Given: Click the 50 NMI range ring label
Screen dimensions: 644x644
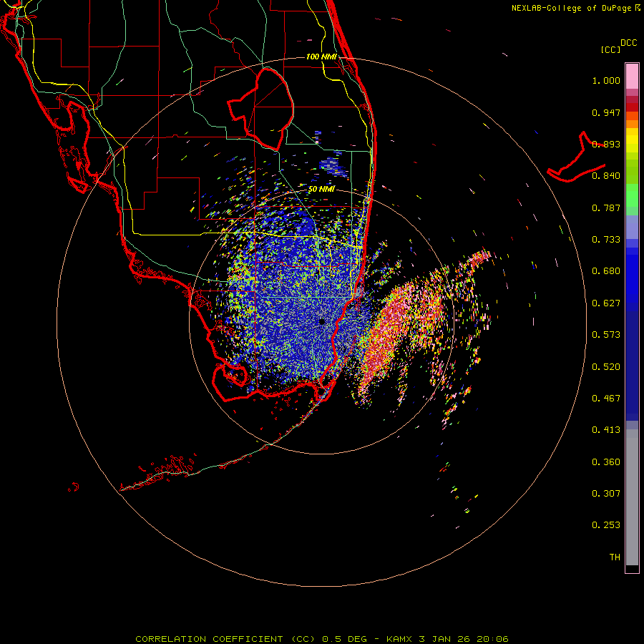Looking at the screenshot, I should click(321, 189).
